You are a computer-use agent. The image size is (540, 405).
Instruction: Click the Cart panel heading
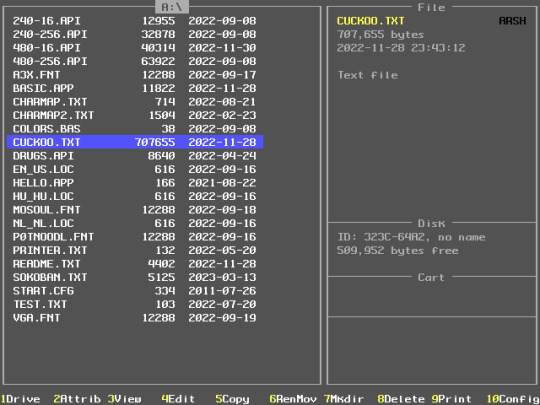(x=431, y=278)
